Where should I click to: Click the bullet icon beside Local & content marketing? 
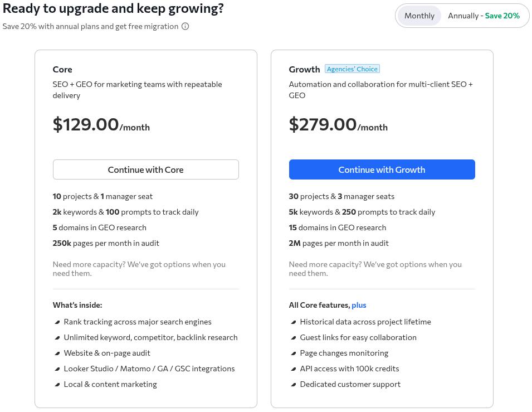pyautogui.click(x=57, y=384)
